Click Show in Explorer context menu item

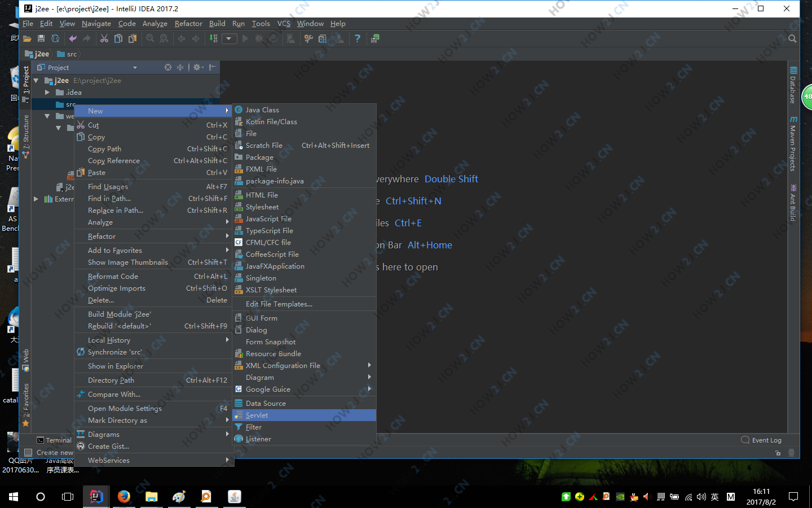[x=153, y=366]
